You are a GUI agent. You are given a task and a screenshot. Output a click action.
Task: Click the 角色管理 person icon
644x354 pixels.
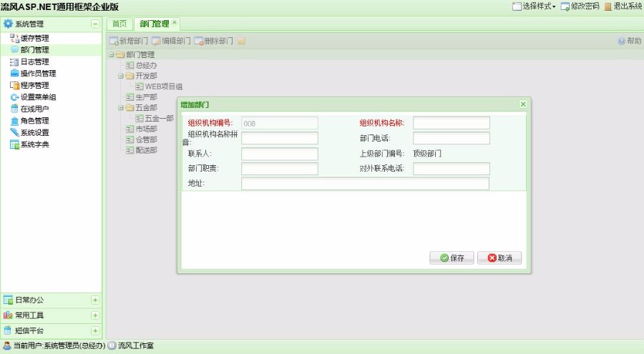tap(14, 121)
